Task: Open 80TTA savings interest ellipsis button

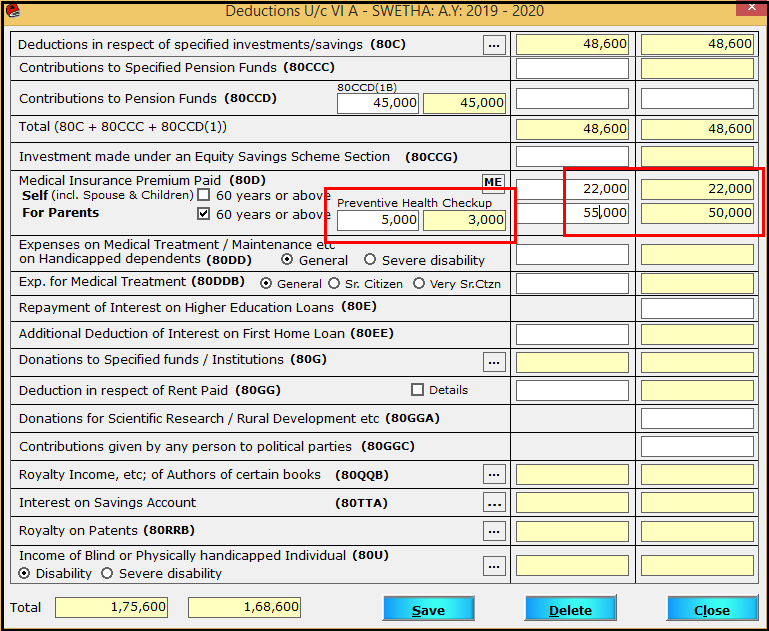Action: (494, 503)
